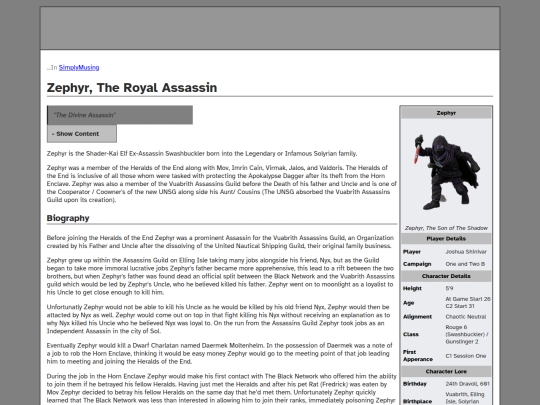Click the Biography section heading

(x=68, y=218)
